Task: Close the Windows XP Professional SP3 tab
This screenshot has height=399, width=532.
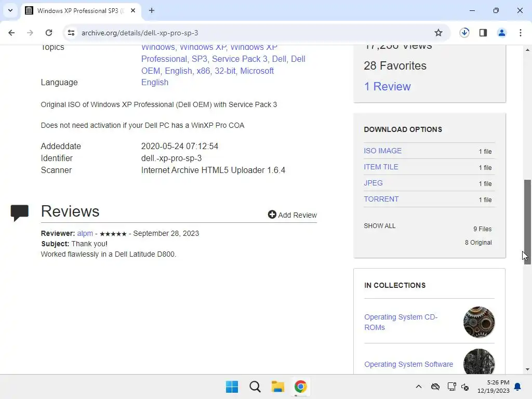Action: point(133,10)
